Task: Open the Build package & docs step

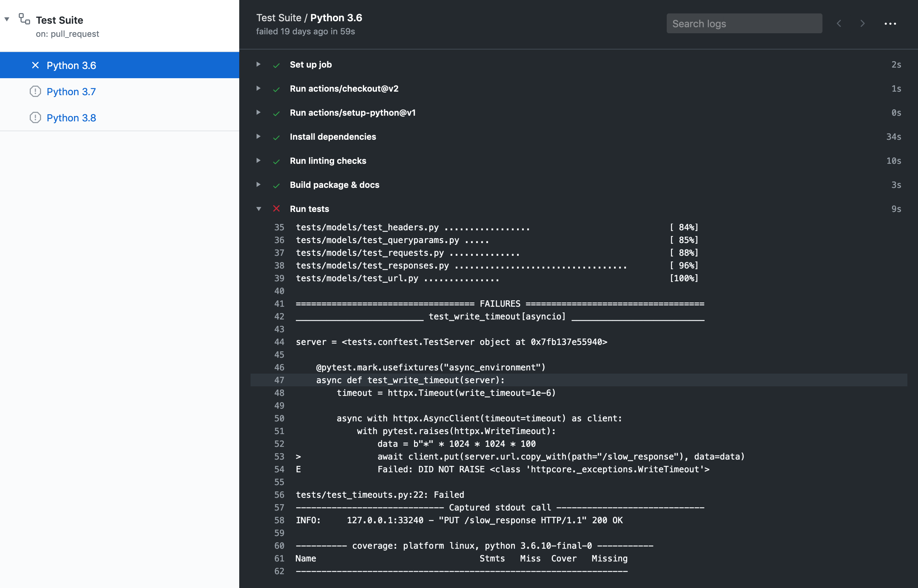Action: point(334,185)
